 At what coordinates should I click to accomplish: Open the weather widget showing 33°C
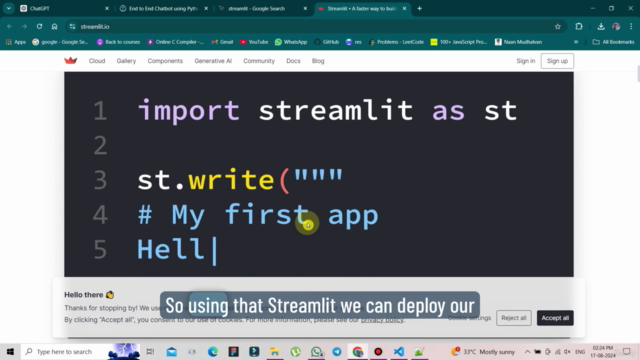coord(483,351)
